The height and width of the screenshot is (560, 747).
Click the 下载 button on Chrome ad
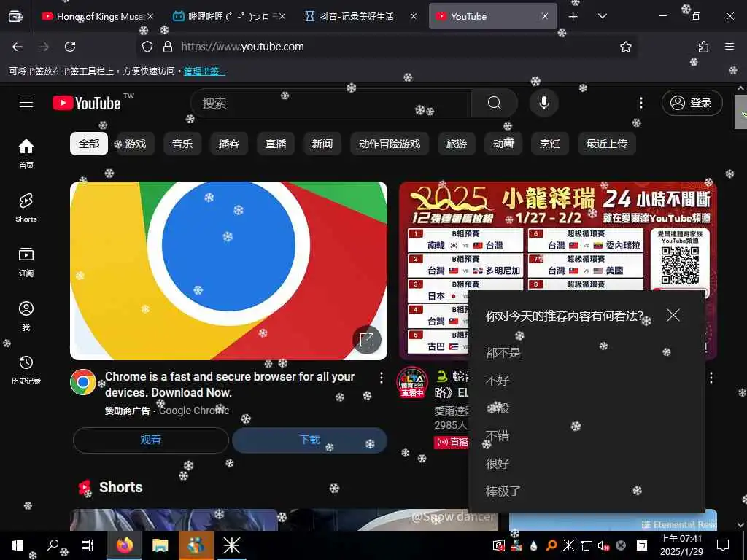[x=309, y=440]
